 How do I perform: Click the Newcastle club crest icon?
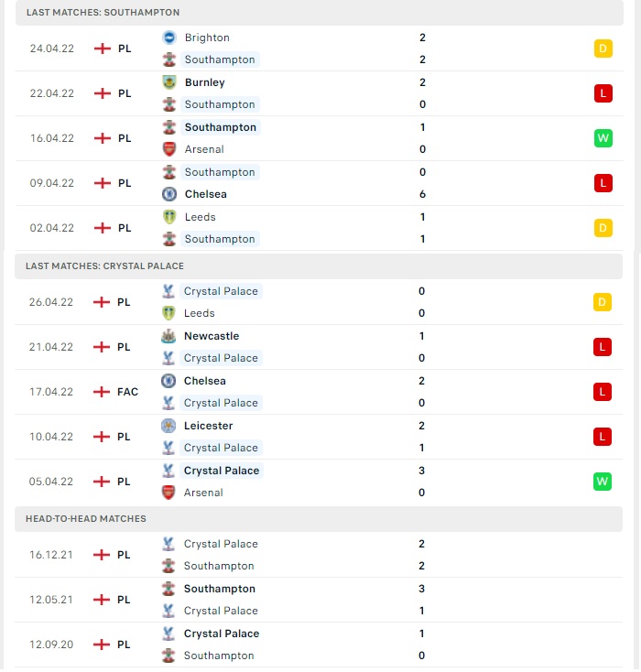(x=168, y=336)
